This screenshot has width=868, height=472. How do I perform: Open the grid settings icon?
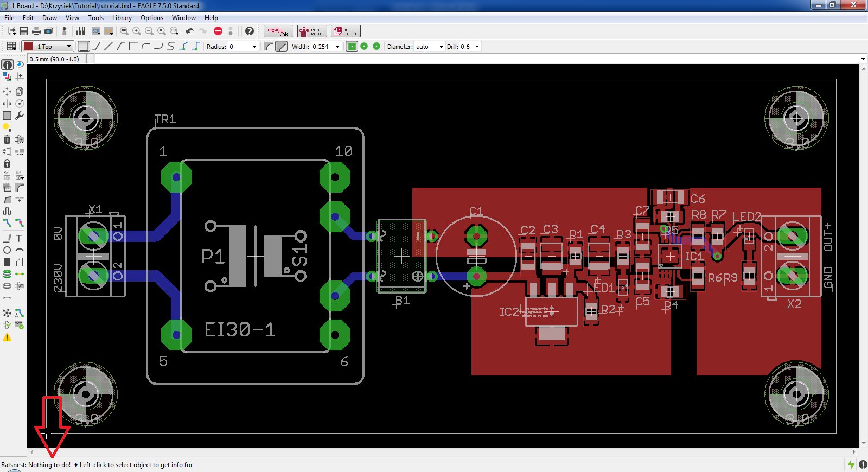tap(11, 46)
